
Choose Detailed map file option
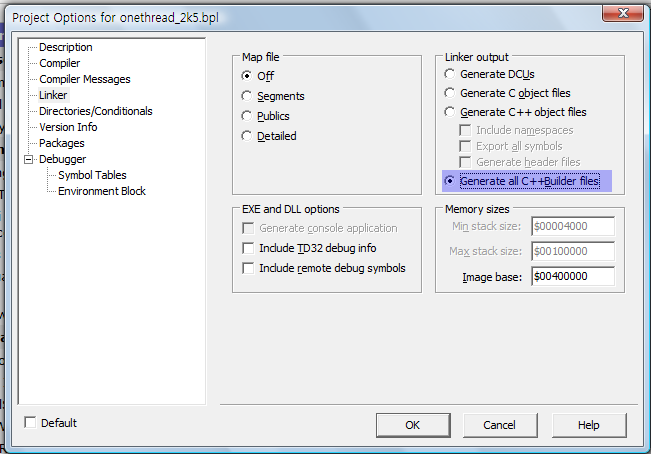247,136
